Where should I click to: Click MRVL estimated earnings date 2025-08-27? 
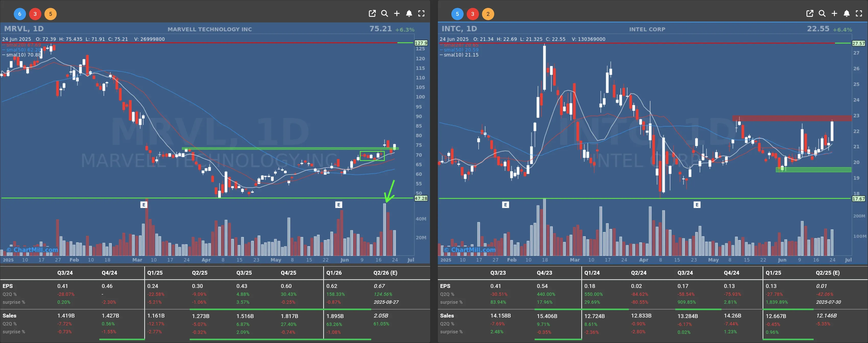(x=386, y=302)
